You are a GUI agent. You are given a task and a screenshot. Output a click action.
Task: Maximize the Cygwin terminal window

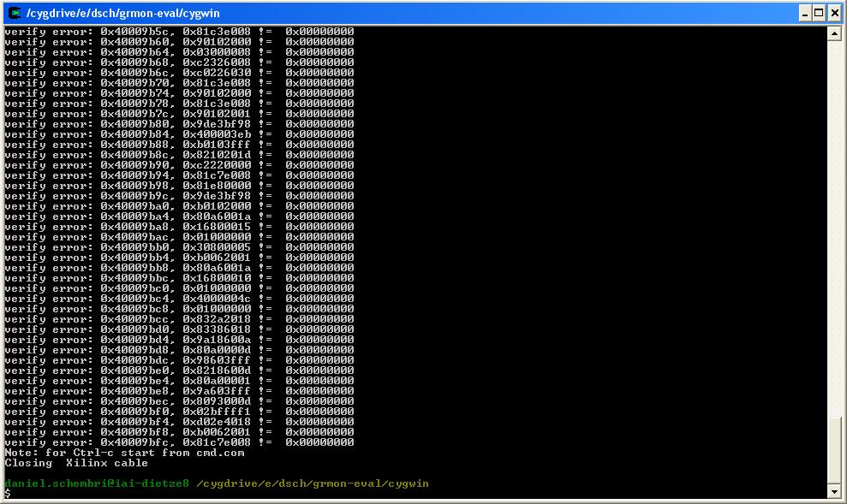coord(819,13)
